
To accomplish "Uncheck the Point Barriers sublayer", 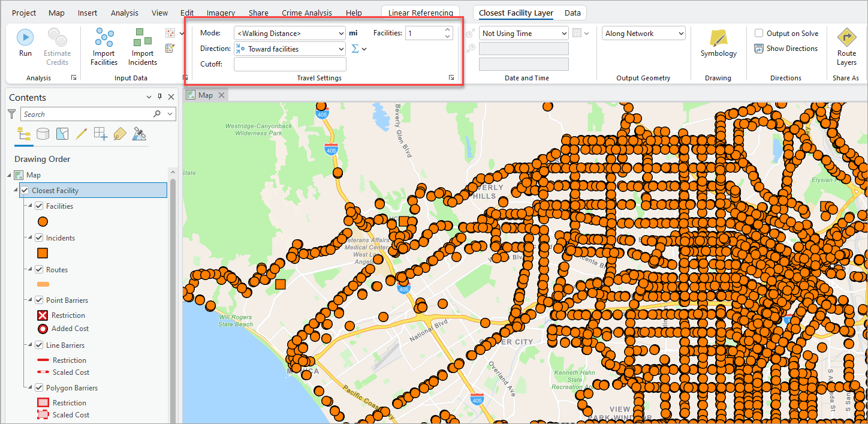I will 39,300.
